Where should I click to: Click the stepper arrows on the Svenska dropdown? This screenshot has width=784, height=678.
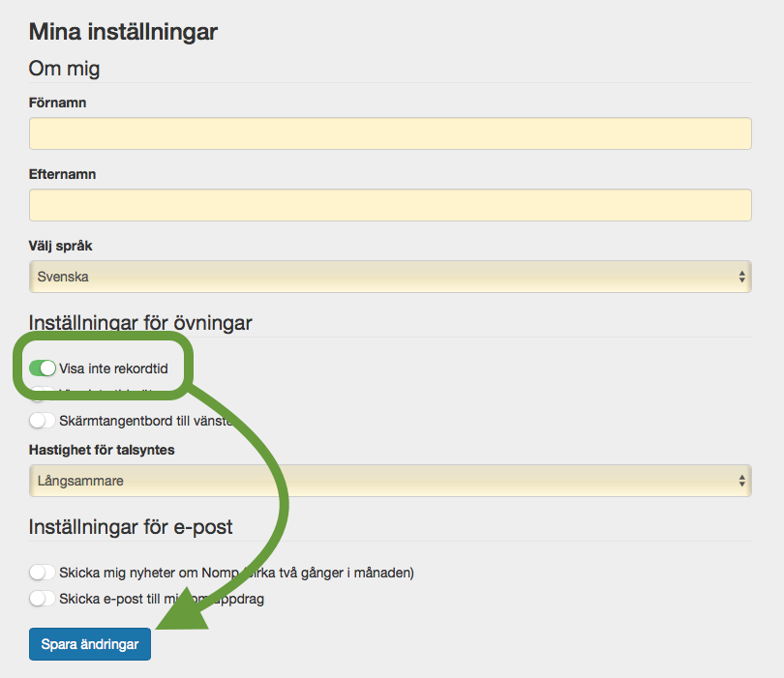tap(742, 277)
